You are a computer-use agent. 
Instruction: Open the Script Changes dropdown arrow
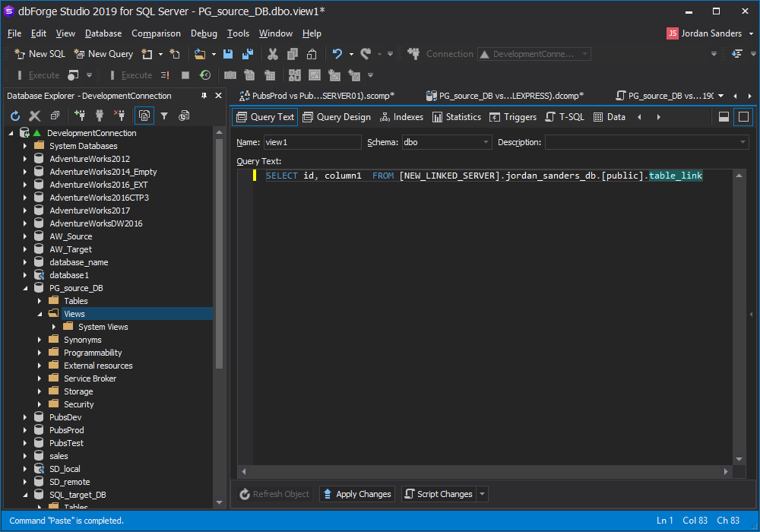[x=483, y=494]
